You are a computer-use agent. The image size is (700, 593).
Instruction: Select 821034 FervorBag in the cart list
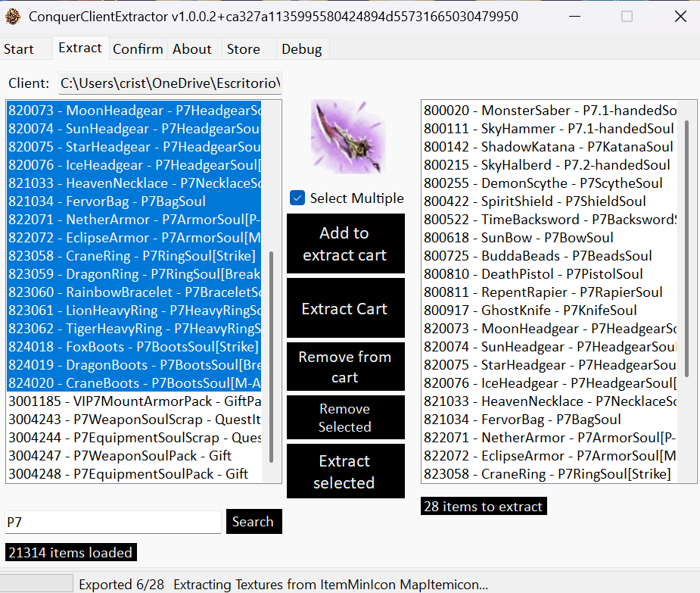(x=549, y=420)
